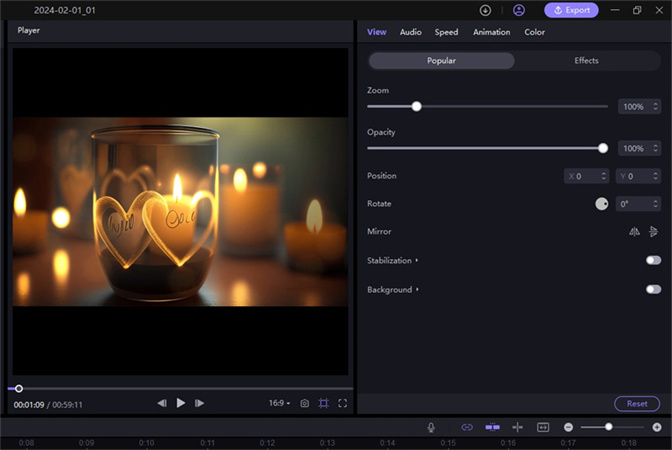This screenshot has height=450, width=672.
Task: Switch to the Audio tab
Action: tap(410, 32)
